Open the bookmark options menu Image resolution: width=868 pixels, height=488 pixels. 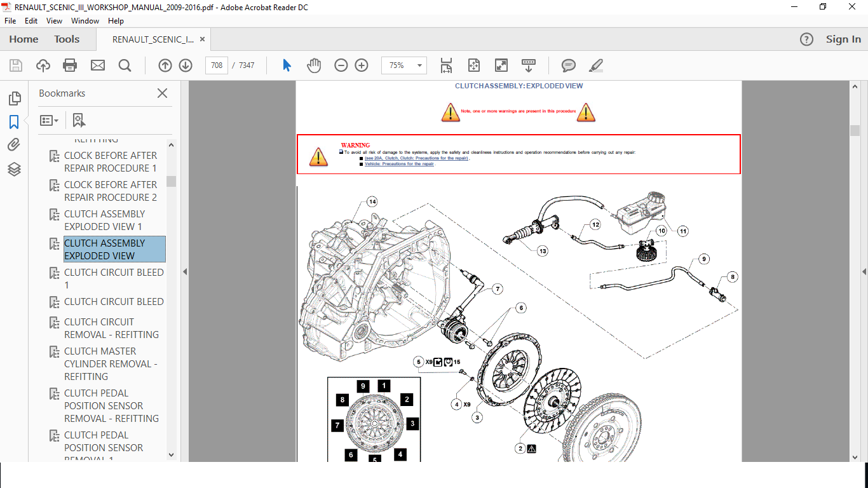pos(49,120)
